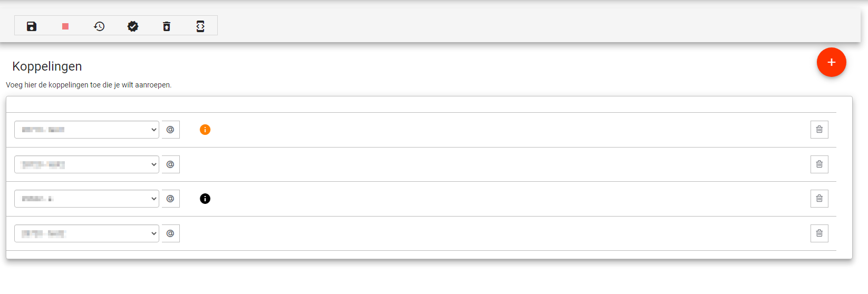Expand the first row koppeling dropdown
Screen dimensions: 868x294
(x=86, y=130)
